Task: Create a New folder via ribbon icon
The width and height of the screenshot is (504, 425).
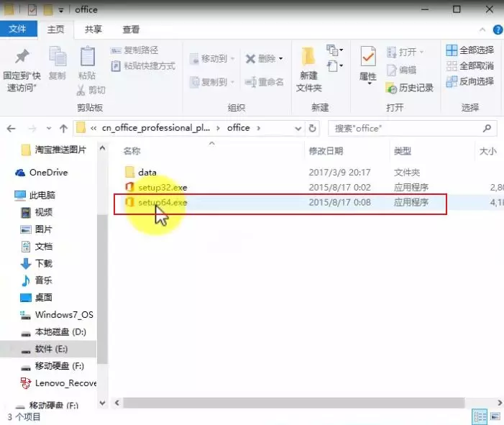Action: tap(308, 57)
